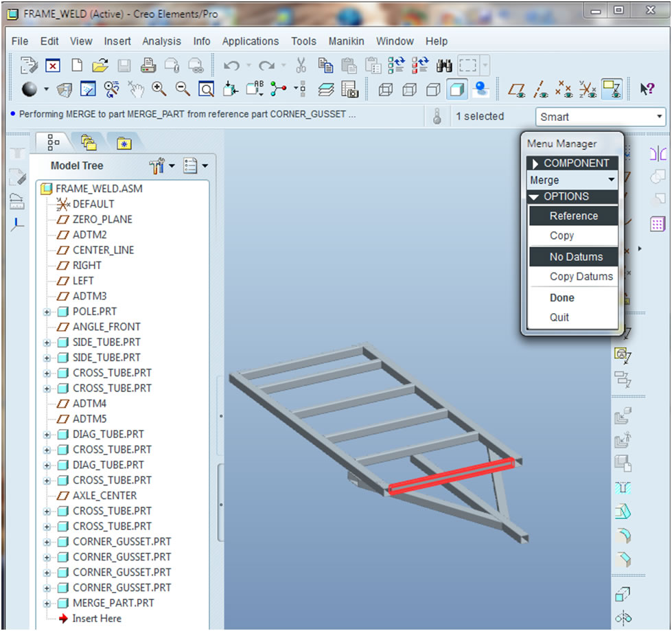Open the Analysis menu
Image resolution: width=672 pixels, height=631 pixels.
click(x=161, y=41)
